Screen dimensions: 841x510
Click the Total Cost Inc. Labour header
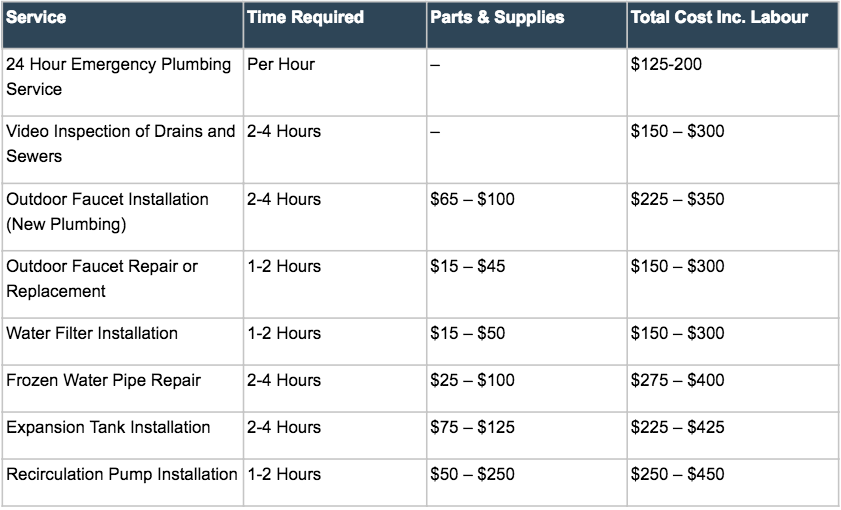(x=719, y=18)
